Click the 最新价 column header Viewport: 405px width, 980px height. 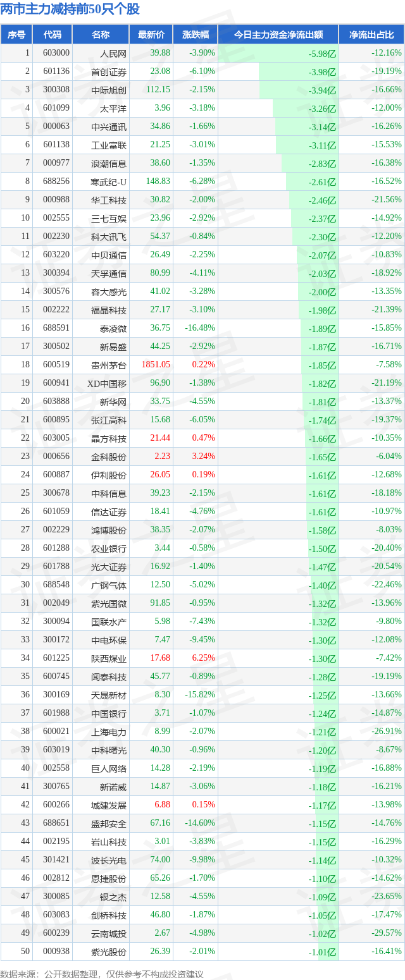coord(151,34)
